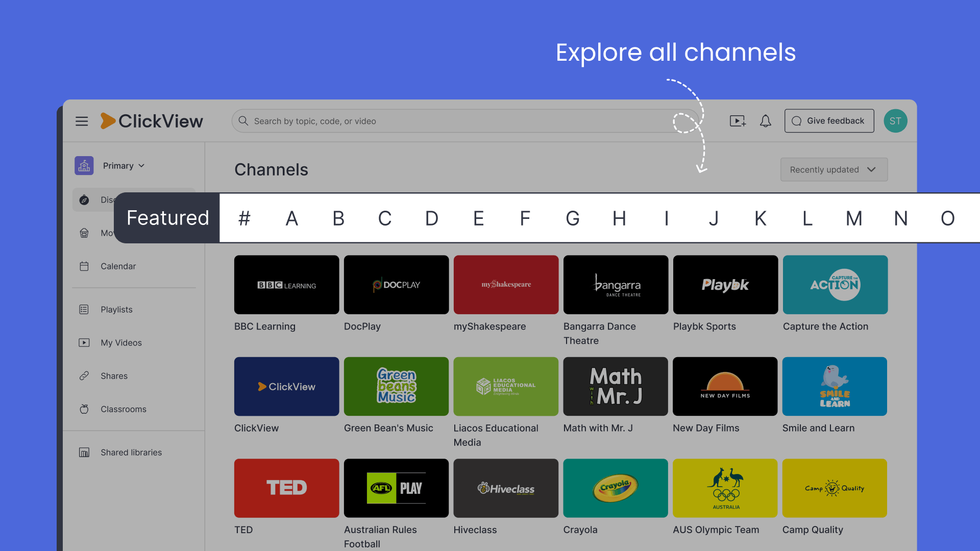This screenshot has height=551, width=980.
Task: Click the Hiveclass channel title text
Action: pos(475,530)
